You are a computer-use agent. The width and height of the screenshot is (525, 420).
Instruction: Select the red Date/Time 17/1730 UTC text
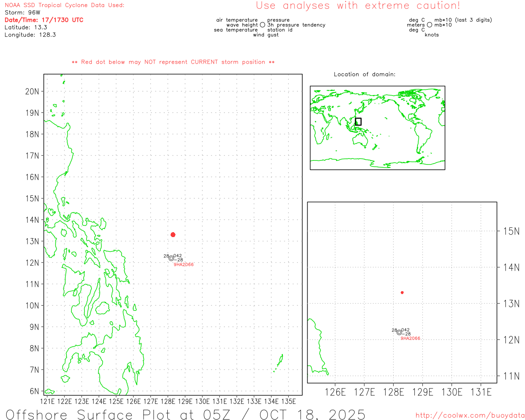click(x=44, y=20)
